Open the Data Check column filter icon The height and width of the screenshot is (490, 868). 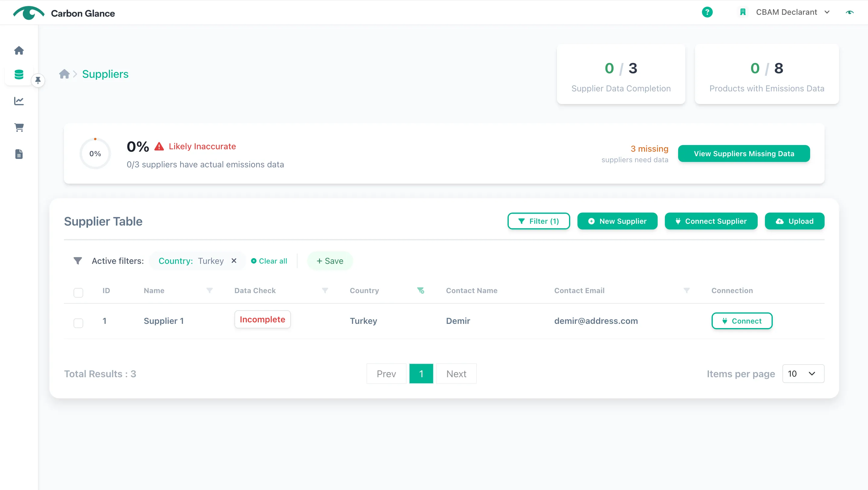tap(325, 290)
